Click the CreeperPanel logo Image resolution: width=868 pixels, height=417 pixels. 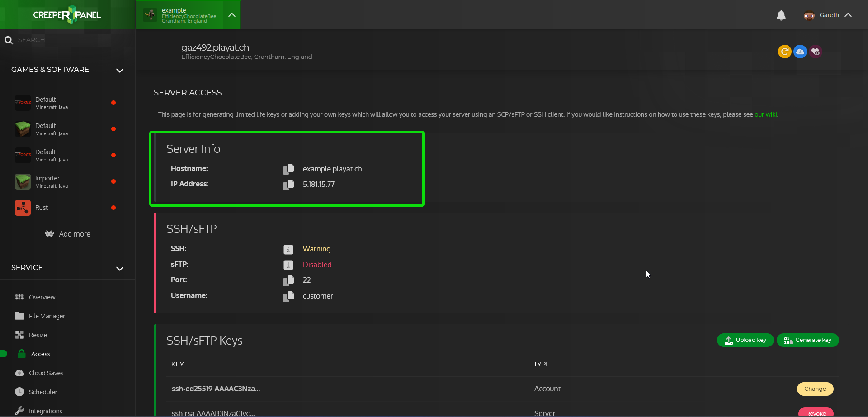pos(67,14)
